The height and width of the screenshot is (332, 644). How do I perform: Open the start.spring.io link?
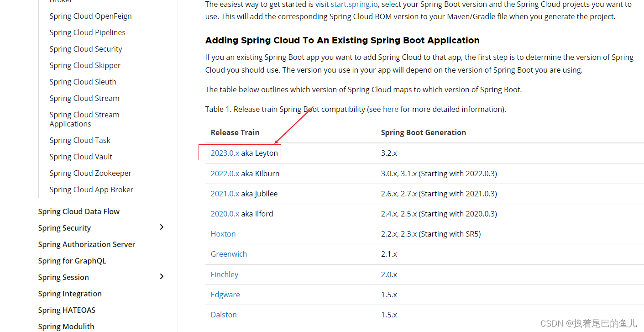[354, 4]
